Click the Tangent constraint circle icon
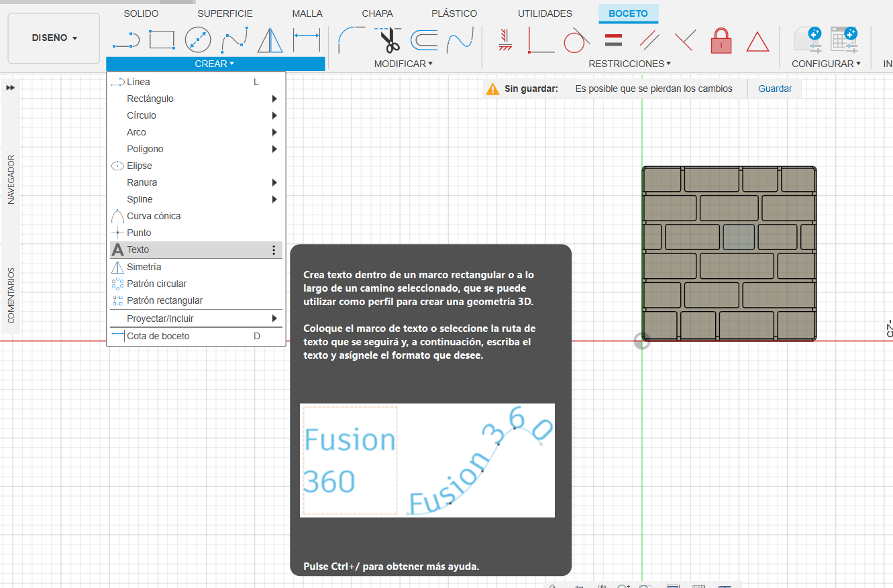Image resolution: width=893 pixels, height=588 pixels. coord(576,40)
